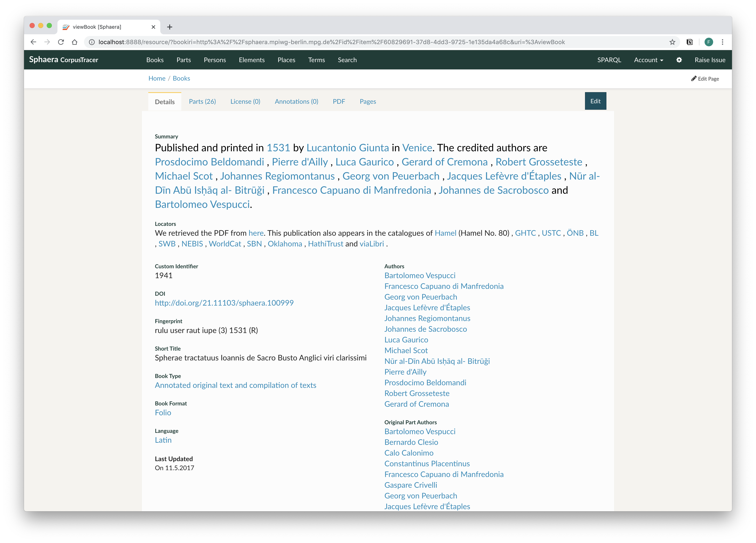Open the Oklahoma catalogue link

[x=285, y=244]
